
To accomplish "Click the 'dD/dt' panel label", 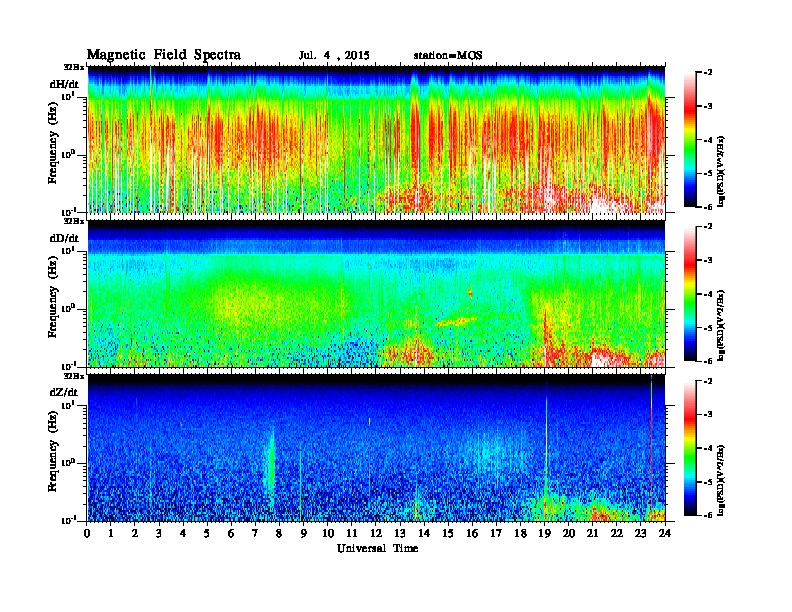I will (64, 238).
